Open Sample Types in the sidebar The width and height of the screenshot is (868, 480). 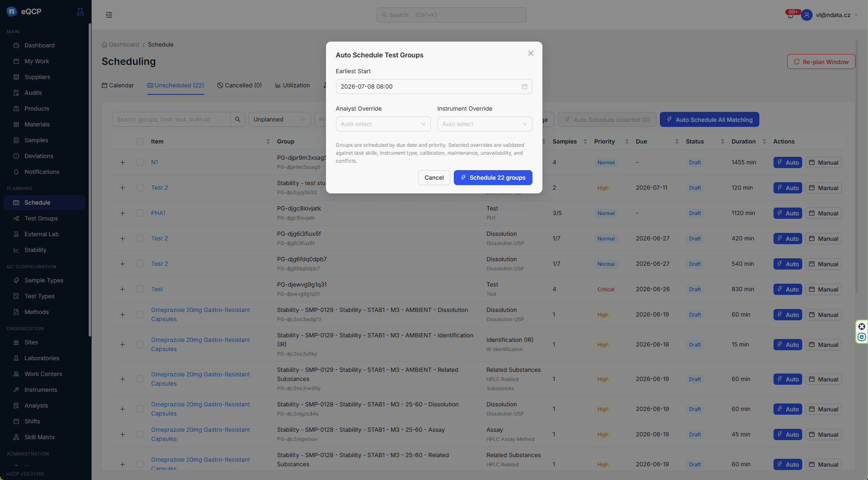coord(44,280)
